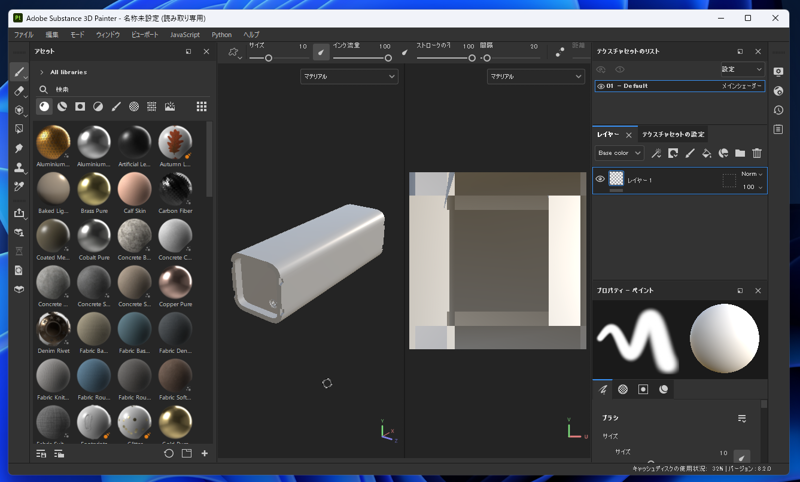Select the Material picker eyedropper tool
This screenshot has height=482, width=800.
pos(19,186)
